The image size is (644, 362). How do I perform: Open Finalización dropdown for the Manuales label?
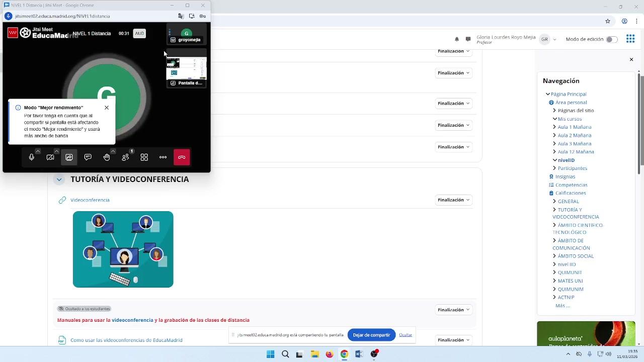click(x=454, y=310)
